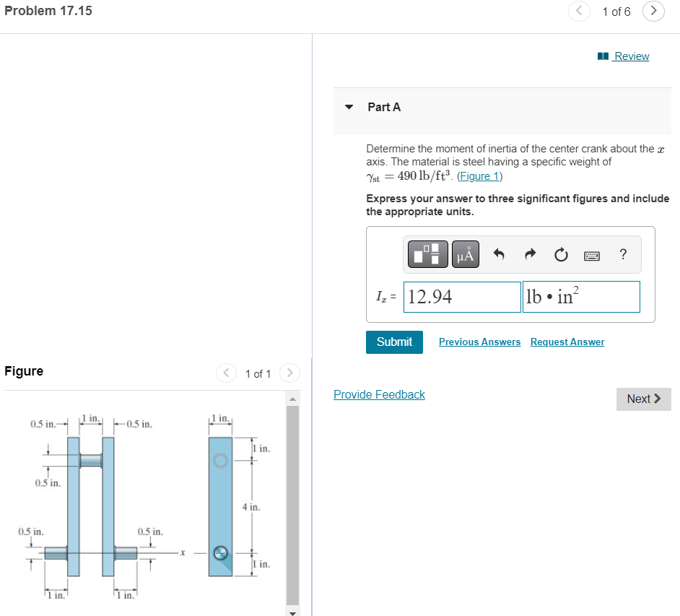The height and width of the screenshot is (616, 680).
Task: Reset the answer with the circular reset icon
Action: 561,254
